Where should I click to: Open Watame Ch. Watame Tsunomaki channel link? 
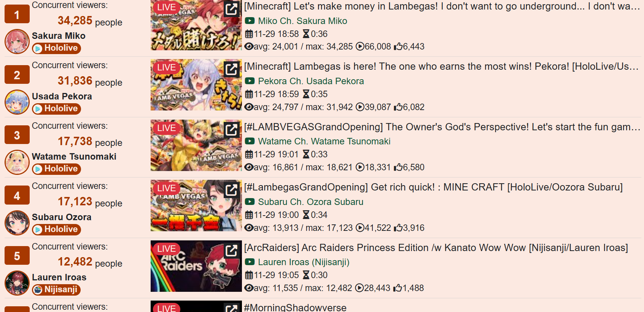coord(324,141)
